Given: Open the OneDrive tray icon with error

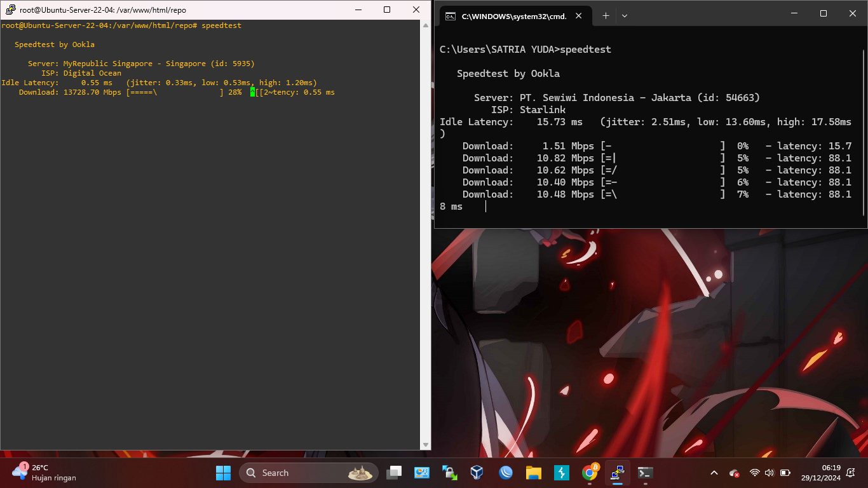Looking at the screenshot, I should coord(735,473).
